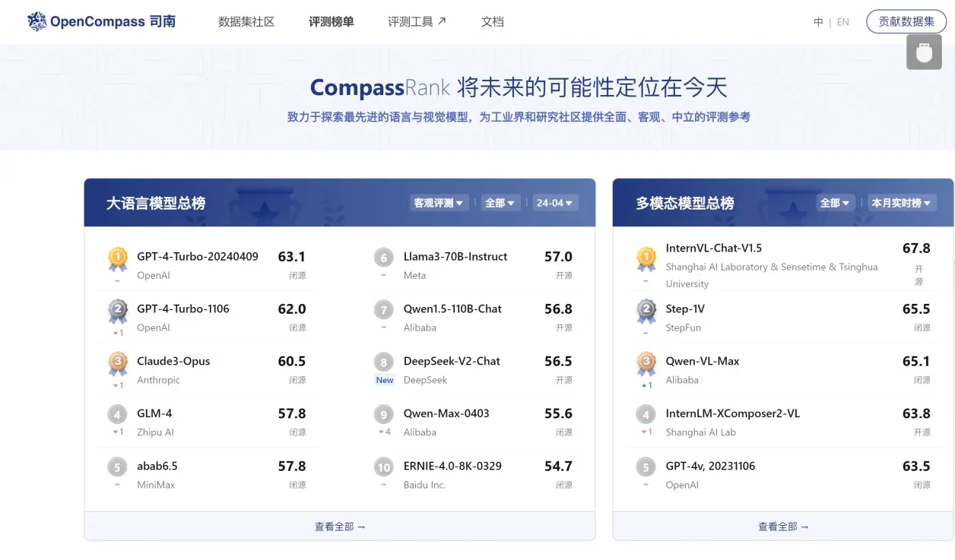Click the New tag under DeepSeek-V2-Chat rank

tap(385, 380)
